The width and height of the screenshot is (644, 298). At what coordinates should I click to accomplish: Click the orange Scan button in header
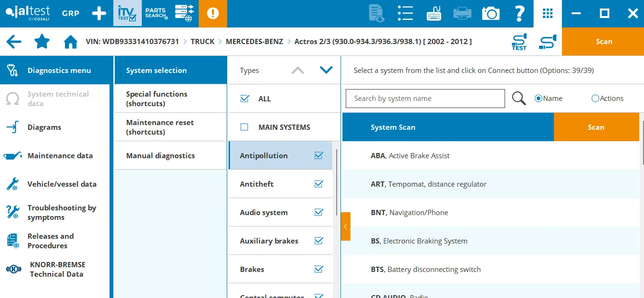tap(603, 42)
